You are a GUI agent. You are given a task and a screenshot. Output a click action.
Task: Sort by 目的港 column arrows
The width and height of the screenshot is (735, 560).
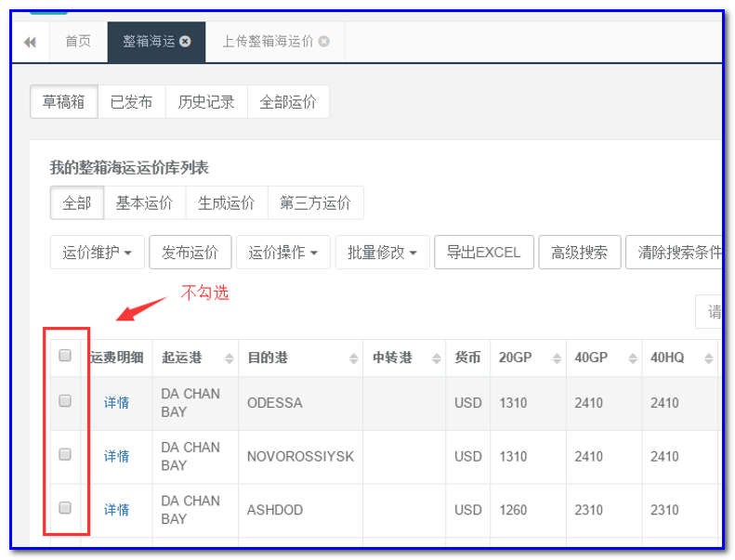pos(353,358)
